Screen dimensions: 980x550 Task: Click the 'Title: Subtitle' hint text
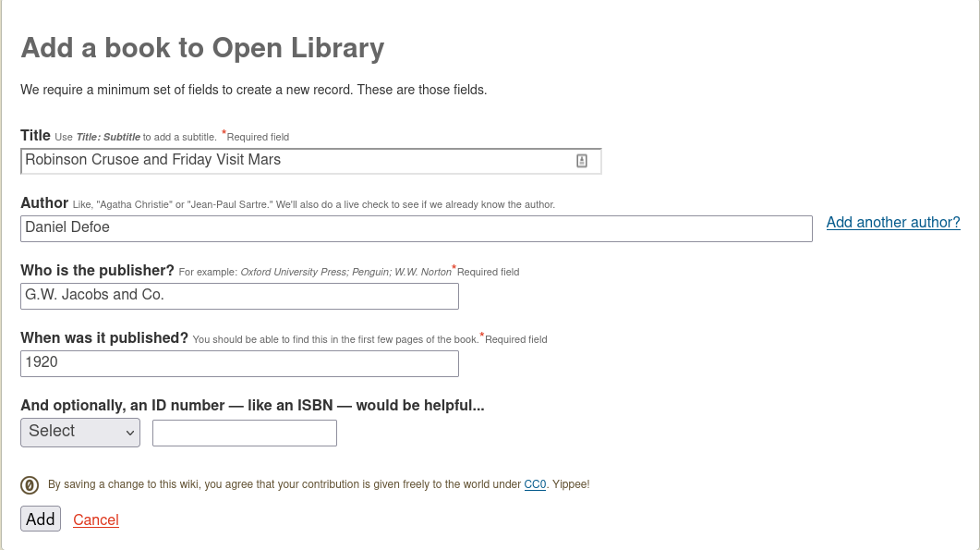coord(108,137)
